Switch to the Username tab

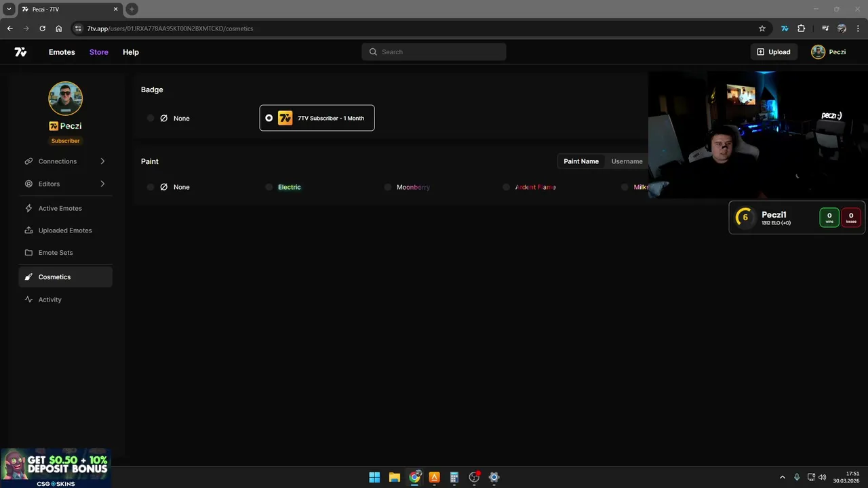(x=627, y=161)
